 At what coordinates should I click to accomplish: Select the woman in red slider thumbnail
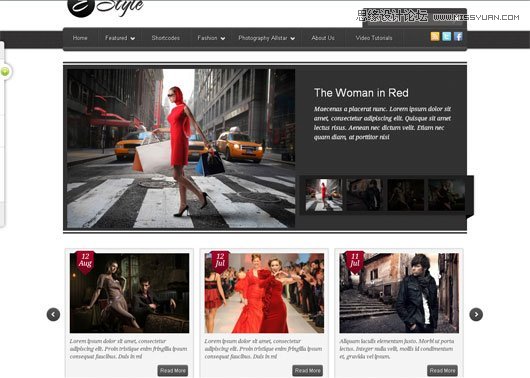[324, 195]
